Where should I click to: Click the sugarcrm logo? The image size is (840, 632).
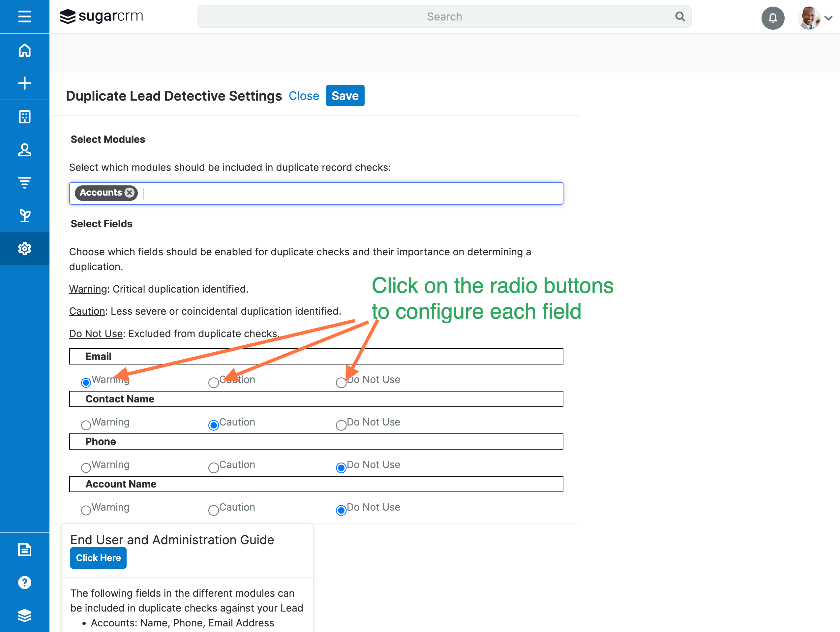(x=102, y=16)
